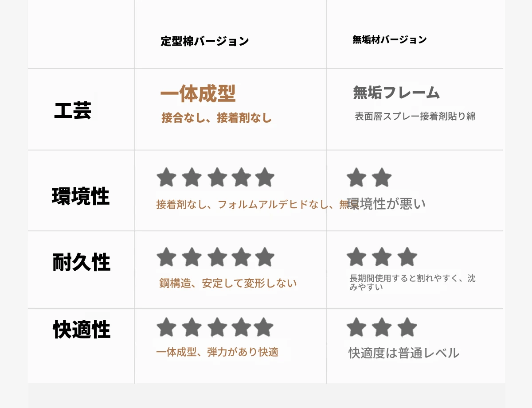Click the 工芸 row label
Viewport: 532px width, 408px height.
point(73,111)
